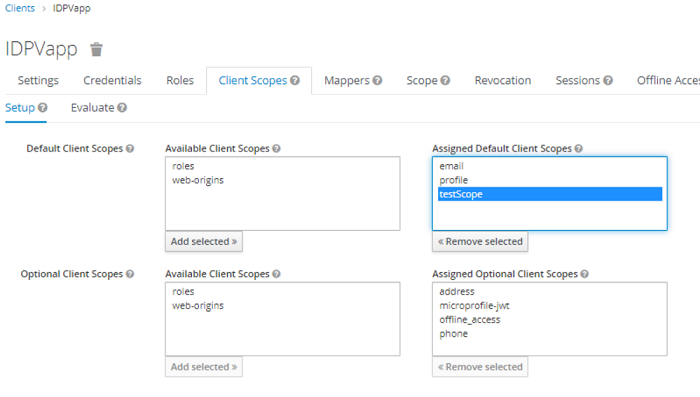The height and width of the screenshot is (397, 700).
Task: Select web-origins in default Available Client Scopes
Action: (x=282, y=180)
